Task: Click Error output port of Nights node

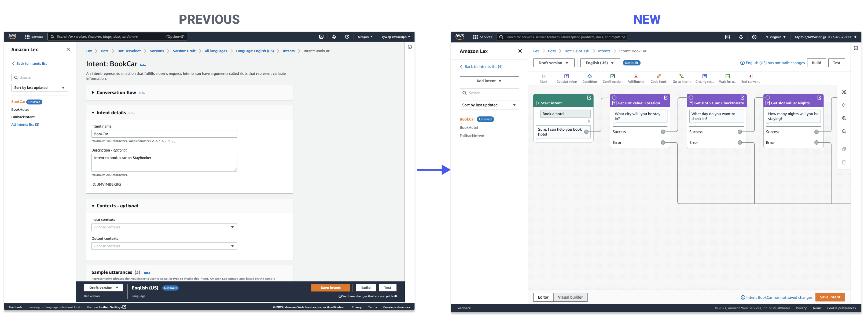Action: (816, 143)
